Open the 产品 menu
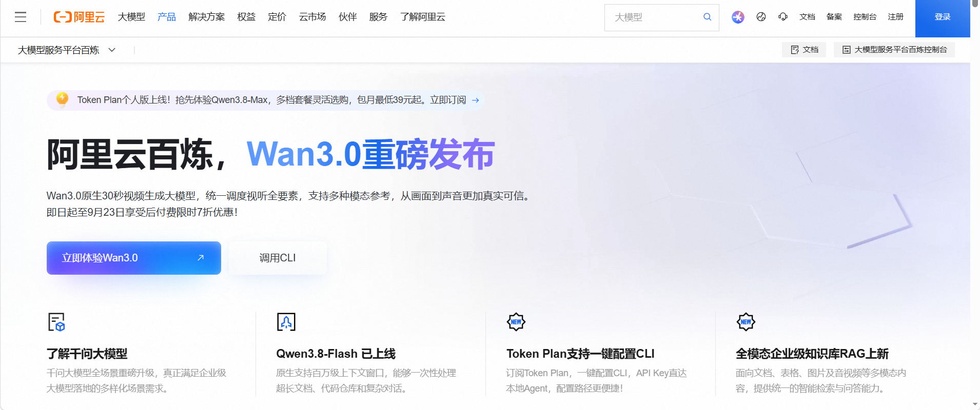980x410 pixels. pyautogui.click(x=167, y=17)
